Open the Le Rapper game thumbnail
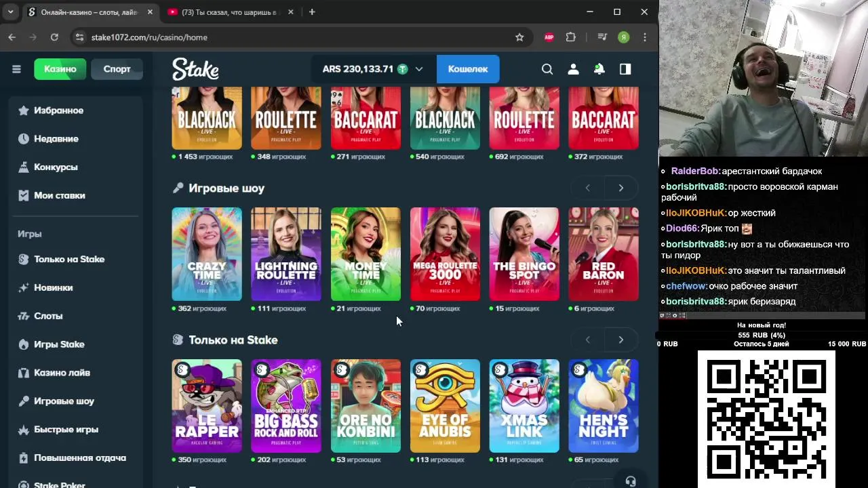The image size is (868, 488). pyautogui.click(x=207, y=406)
